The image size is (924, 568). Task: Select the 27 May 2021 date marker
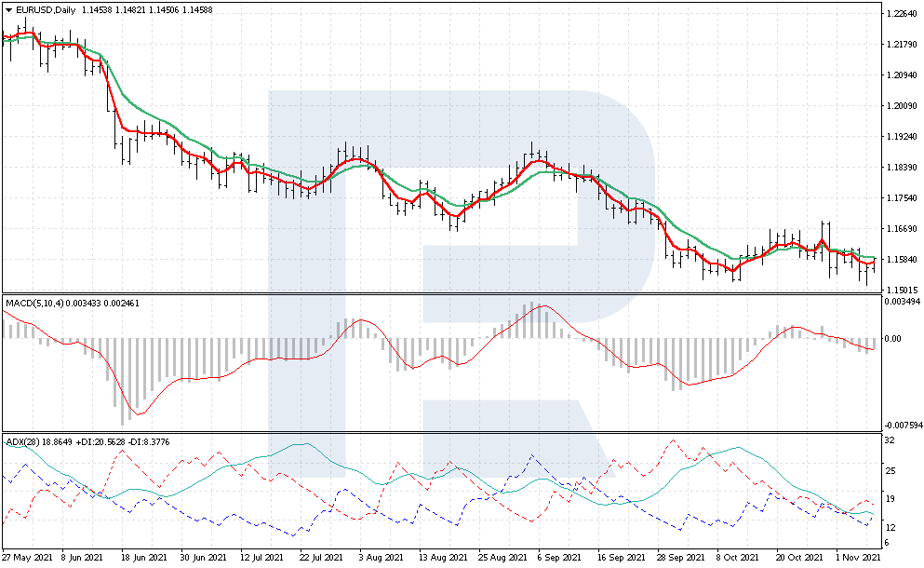29,559
